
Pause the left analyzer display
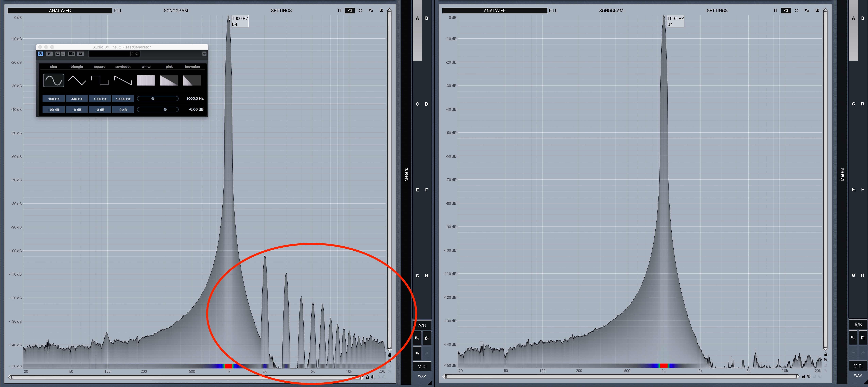pos(339,10)
